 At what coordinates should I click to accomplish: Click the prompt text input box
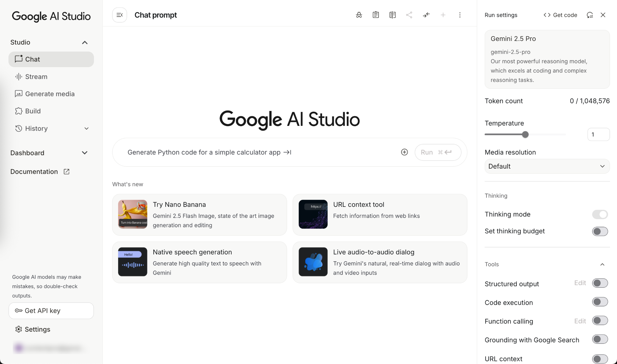coord(261,152)
